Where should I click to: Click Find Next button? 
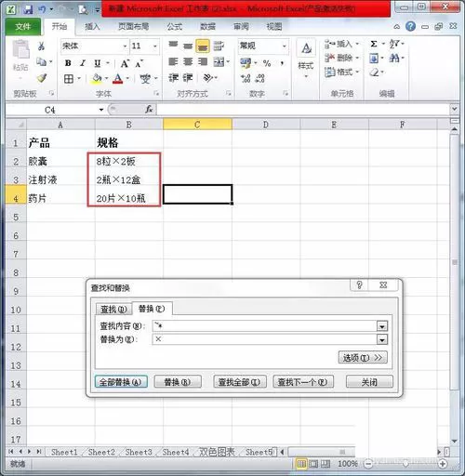(x=303, y=382)
